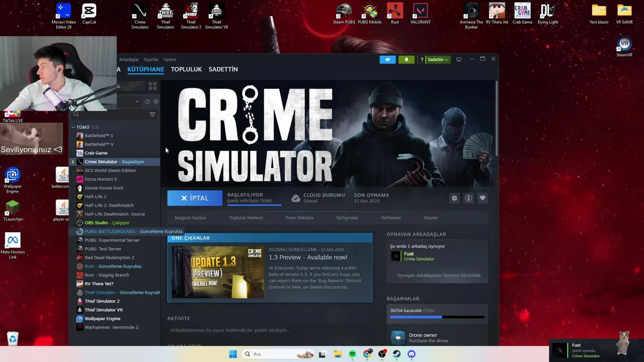Viewport: 644px width, 362px height.
Task: Open SteamVR desktop shortcut
Action: click(x=624, y=47)
